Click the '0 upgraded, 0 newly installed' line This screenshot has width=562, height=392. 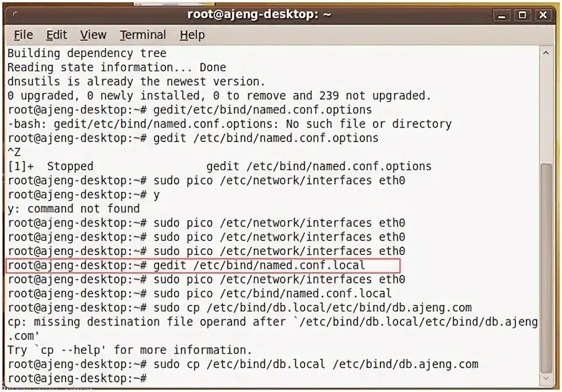click(219, 96)
